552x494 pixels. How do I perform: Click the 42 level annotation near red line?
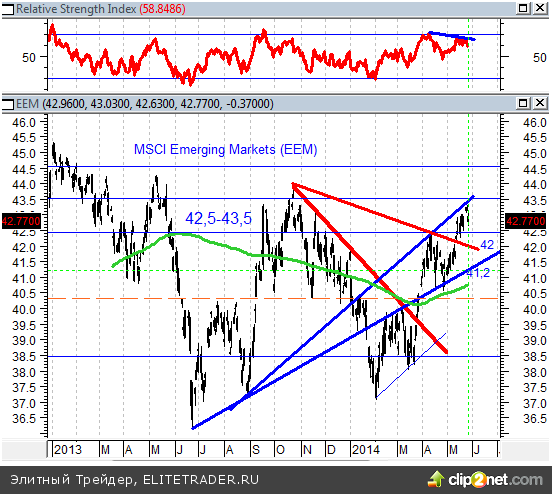pyautogui.click(x=487, y=244)
